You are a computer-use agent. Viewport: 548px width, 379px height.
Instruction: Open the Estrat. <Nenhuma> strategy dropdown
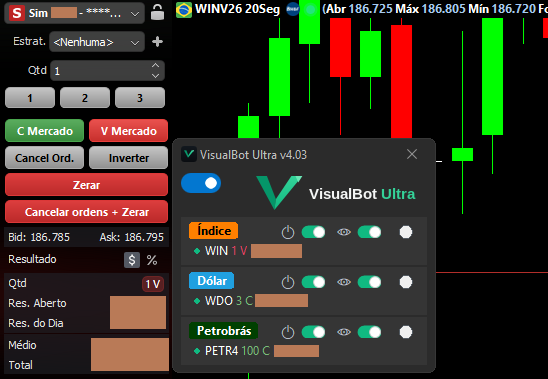(97, 42)
